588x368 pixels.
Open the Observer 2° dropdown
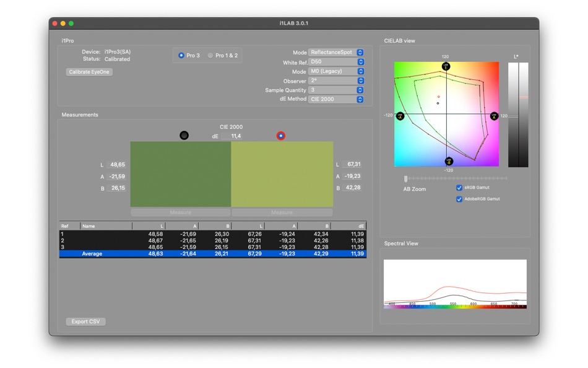coord(335,81)
